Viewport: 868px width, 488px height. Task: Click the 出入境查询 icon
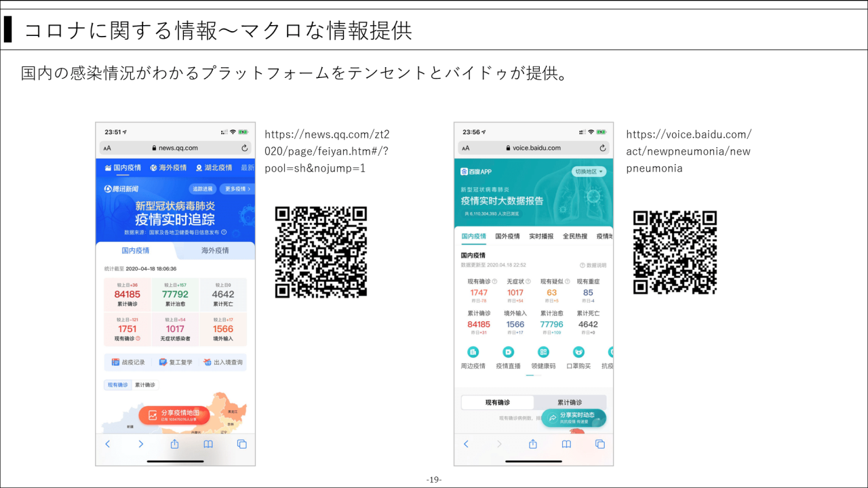[x=222, y=362]
